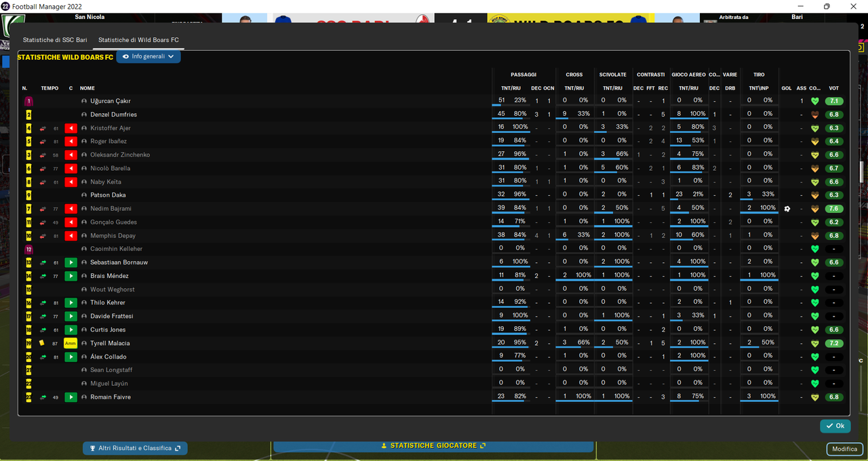The width and height of the screenshot is (868, 461).
Task: Click the Statistiche Giocatore button
Action: click(433, 445)
